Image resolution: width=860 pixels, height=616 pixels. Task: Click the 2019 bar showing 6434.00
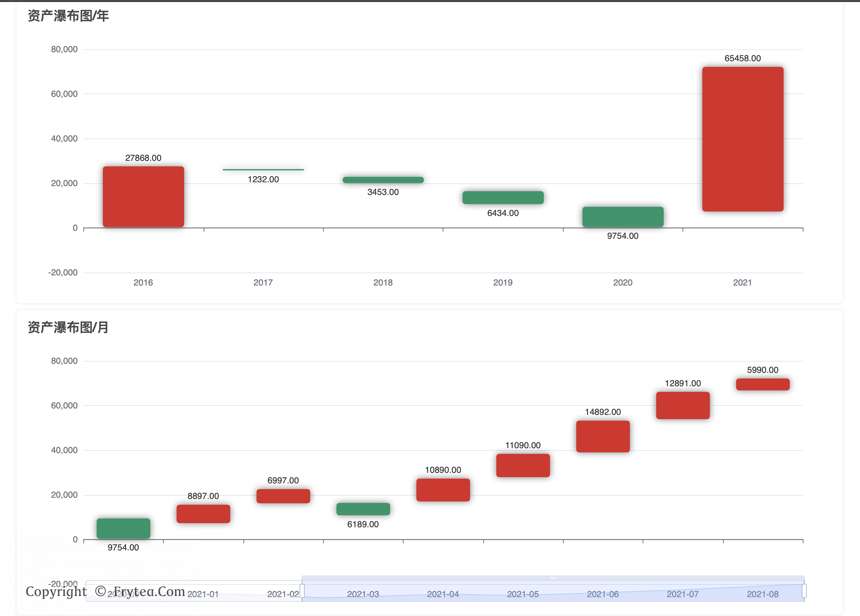click(x=503, y=197)
